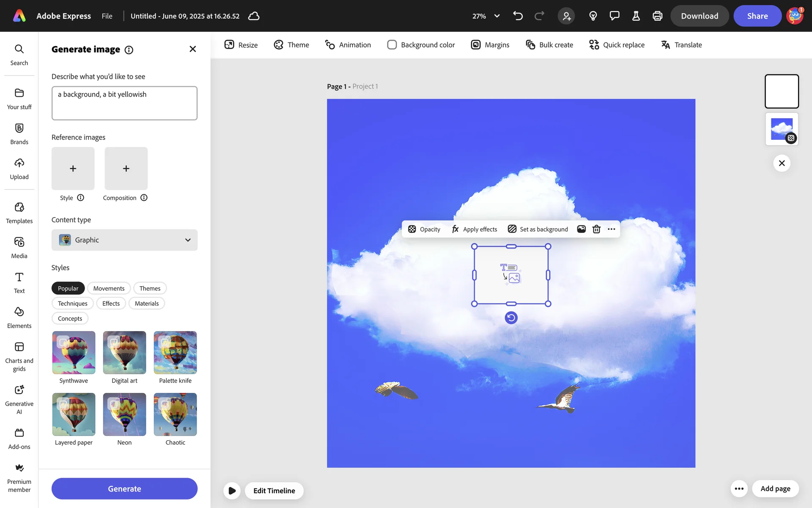The image size is (812, 508).
Task: Click the comments speech bubble icon
Action: pos(614,16)
